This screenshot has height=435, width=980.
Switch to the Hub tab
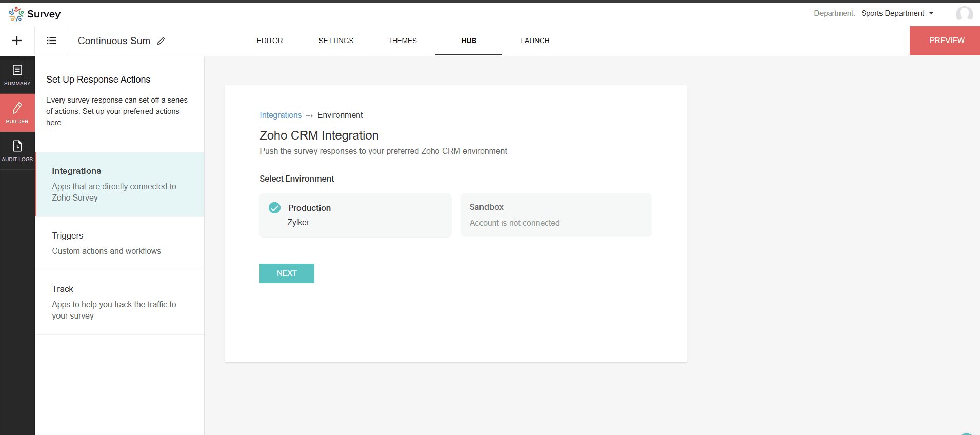(469, 41)
